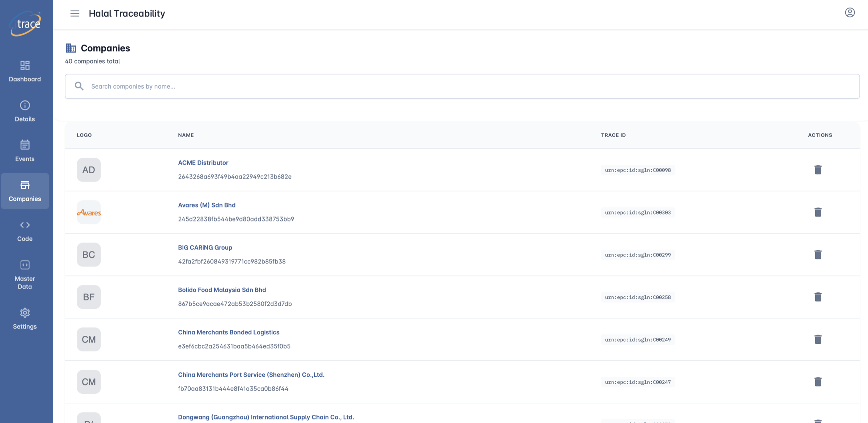The height and width of the screenshot is (423, 868).
Task: Click the search companies input field
Action: [462, 86]
